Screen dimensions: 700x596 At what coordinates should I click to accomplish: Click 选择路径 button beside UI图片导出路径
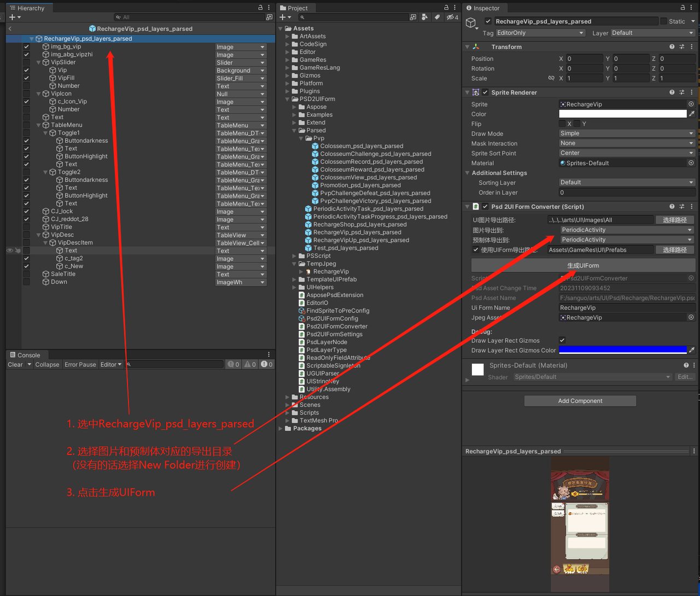pyautogui.click(x=675, y=220)
